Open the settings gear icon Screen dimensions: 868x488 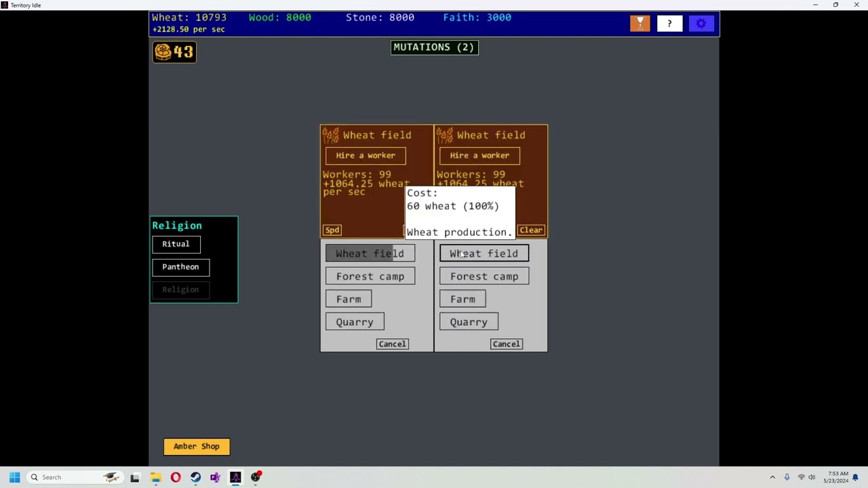coord(701,24)
